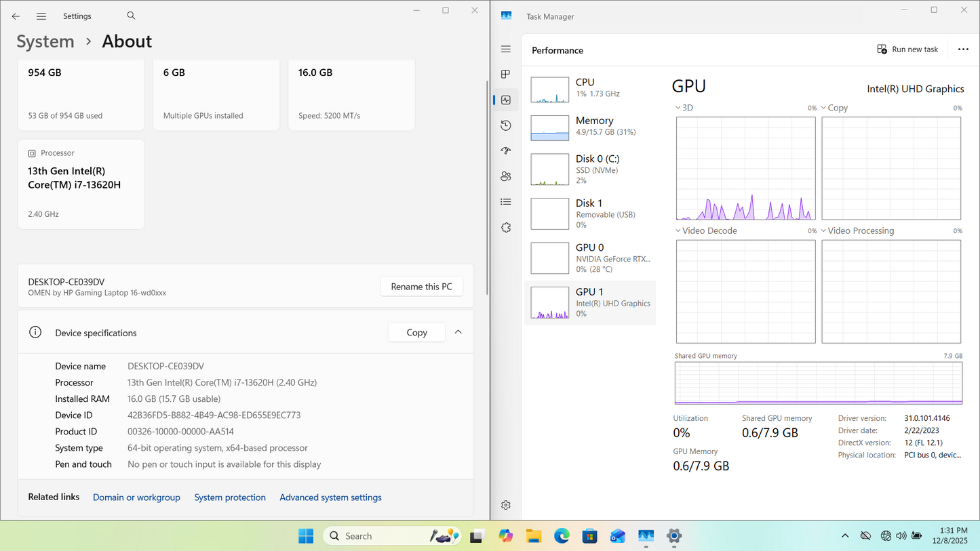
Task: Open the Users page icon in Task Manager
Action: (506, 176)
